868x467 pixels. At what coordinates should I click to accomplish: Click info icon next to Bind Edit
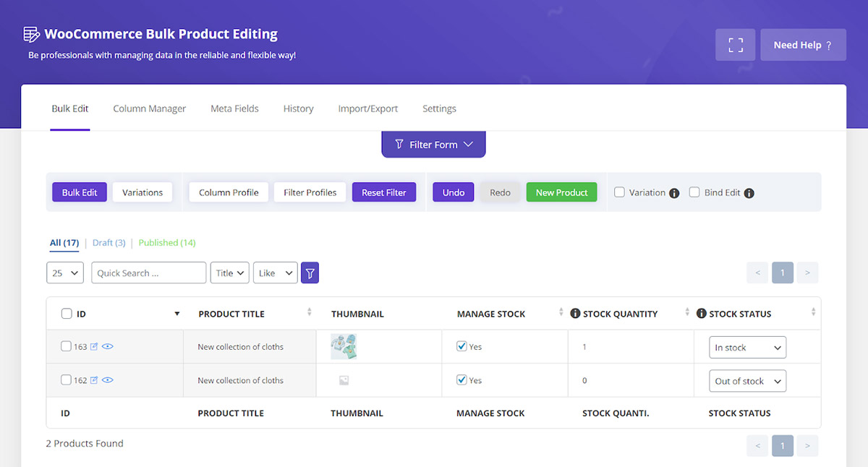click(749, 193)
